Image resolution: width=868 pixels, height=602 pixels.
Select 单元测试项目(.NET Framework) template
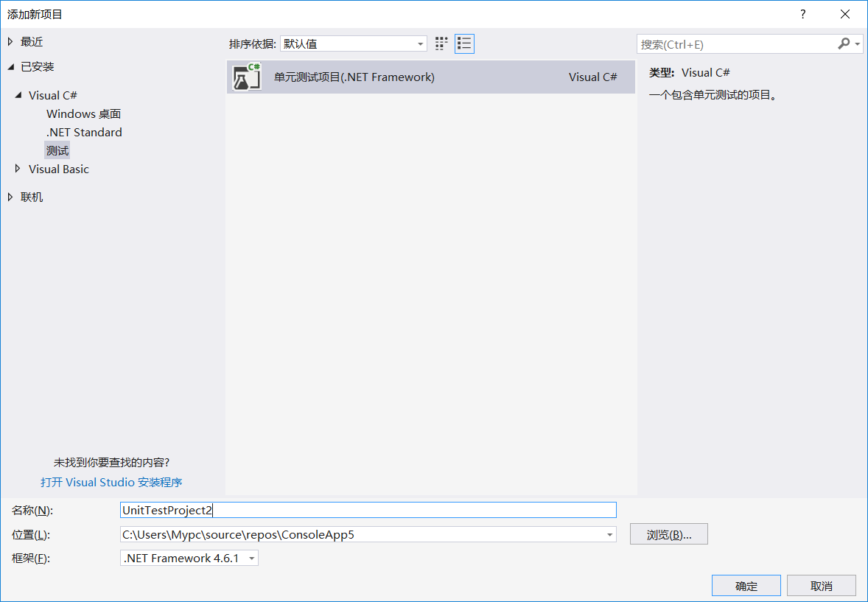[430, 77]
